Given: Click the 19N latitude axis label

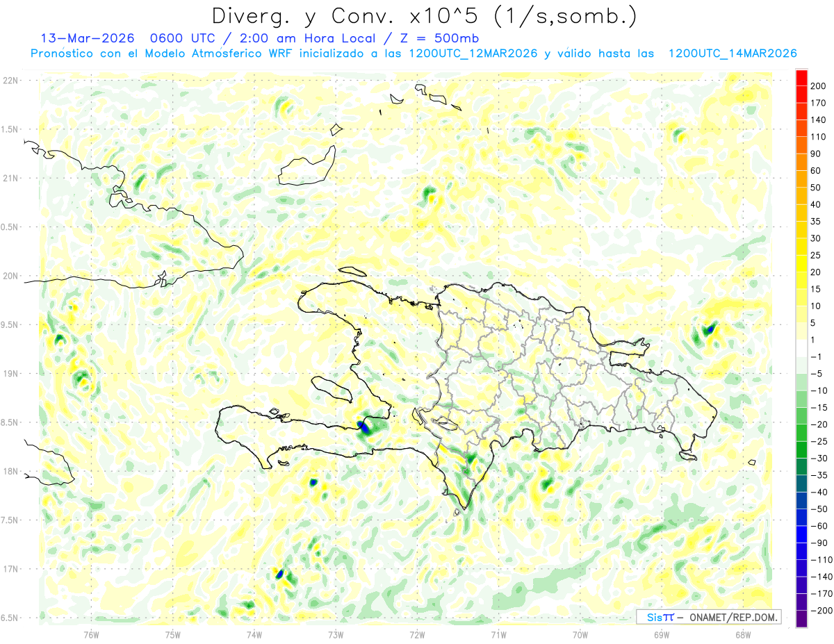Looking at the screenshot, I should [10, 374].
